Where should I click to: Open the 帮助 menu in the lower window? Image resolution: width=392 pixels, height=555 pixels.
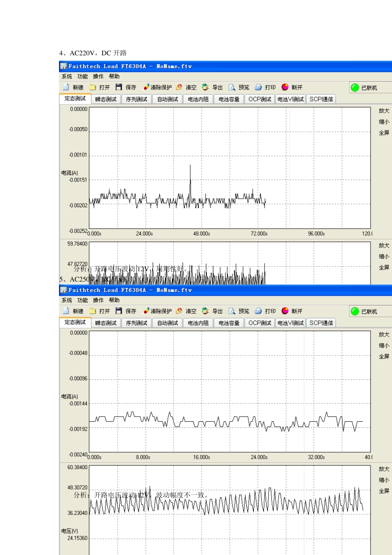pos(114,300)
